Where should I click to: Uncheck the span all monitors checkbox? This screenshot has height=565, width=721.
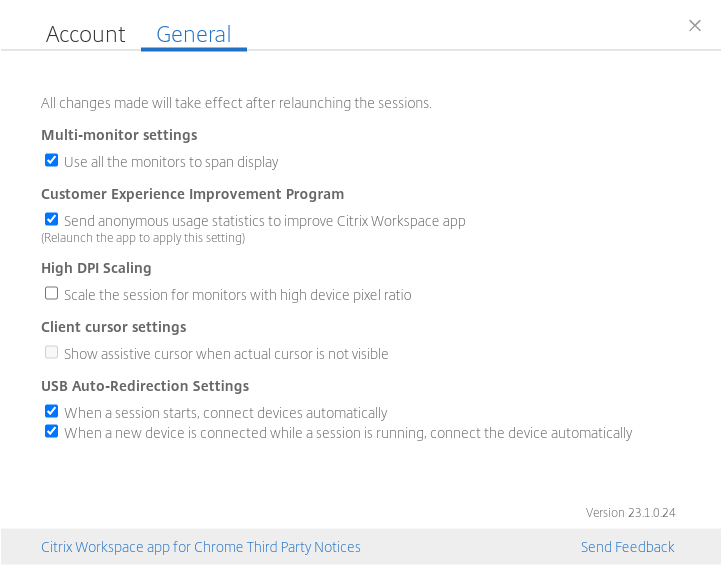[x=52, y=160]
